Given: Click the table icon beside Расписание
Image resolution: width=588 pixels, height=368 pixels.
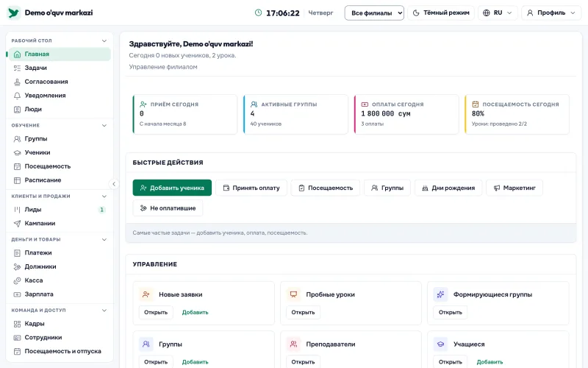Looking at the screenshot, I should point(17,180).
